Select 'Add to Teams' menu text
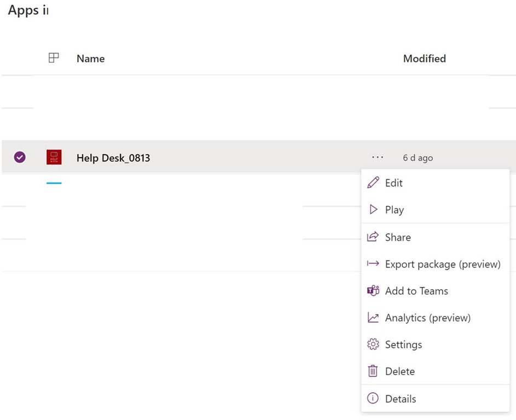The width and height of the screenshot is (516, 420). pos(416,291)
